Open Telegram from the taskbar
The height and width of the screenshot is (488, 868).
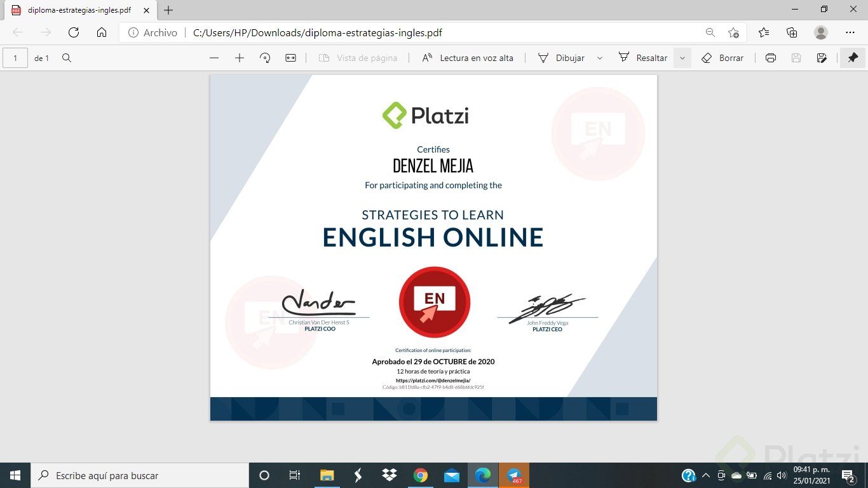click(514, 475)
